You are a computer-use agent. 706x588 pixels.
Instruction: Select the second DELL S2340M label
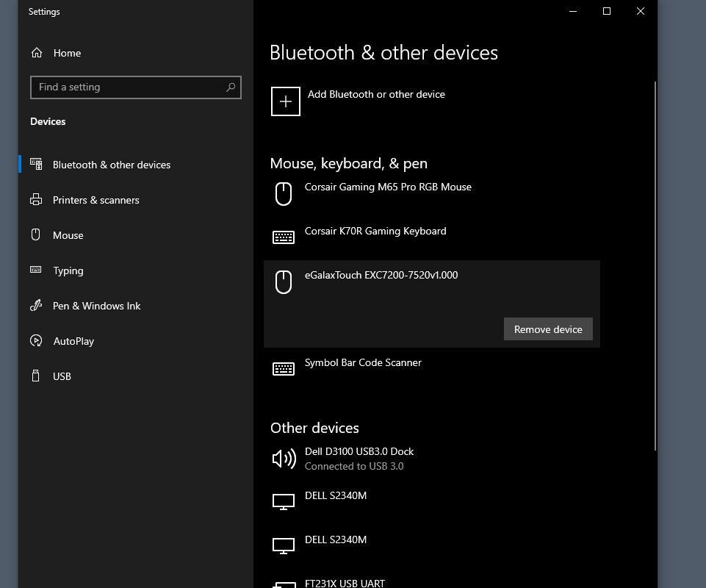[x=336, y=539]
